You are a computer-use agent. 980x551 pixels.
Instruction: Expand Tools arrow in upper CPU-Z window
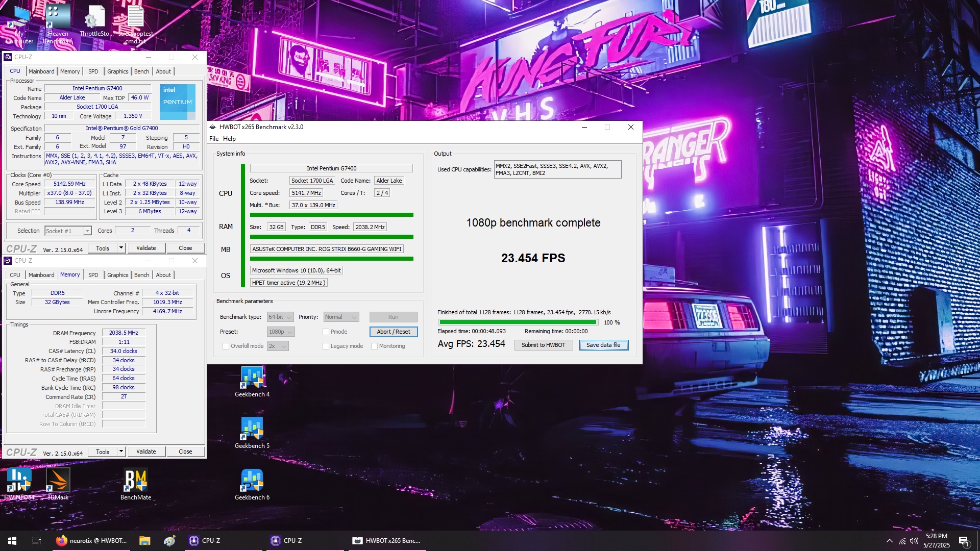tap(121, 248)
